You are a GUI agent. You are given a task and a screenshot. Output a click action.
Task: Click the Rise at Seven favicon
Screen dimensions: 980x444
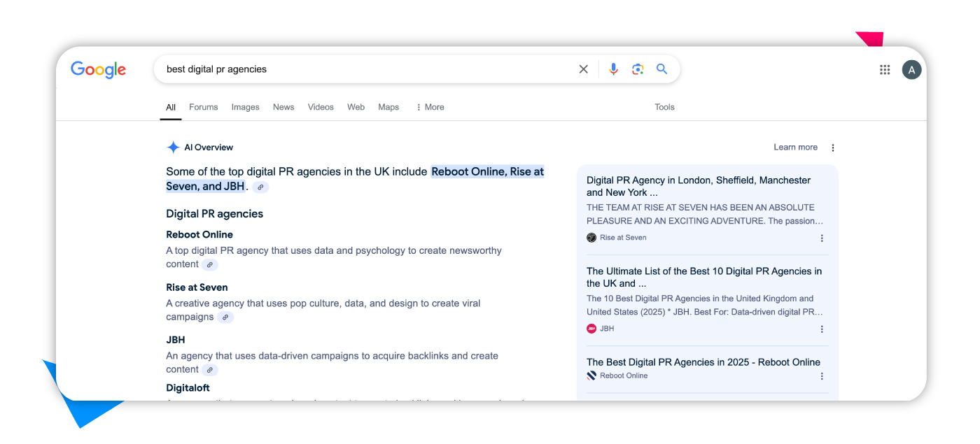[x=591, y=238]
